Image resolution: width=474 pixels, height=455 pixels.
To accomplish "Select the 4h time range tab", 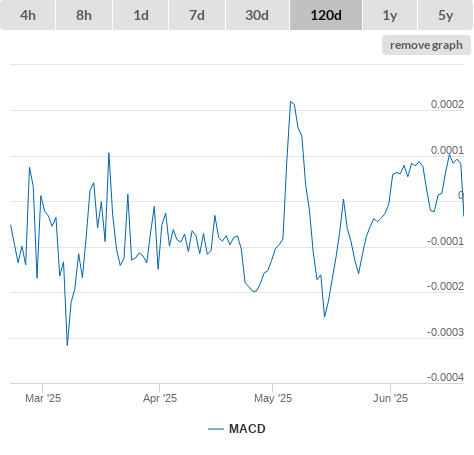I will (28, 15).
